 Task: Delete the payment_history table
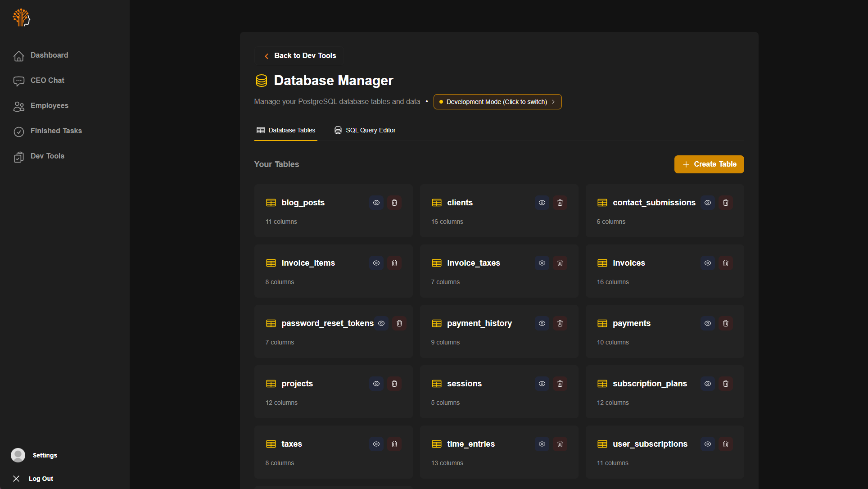(560, 323)
